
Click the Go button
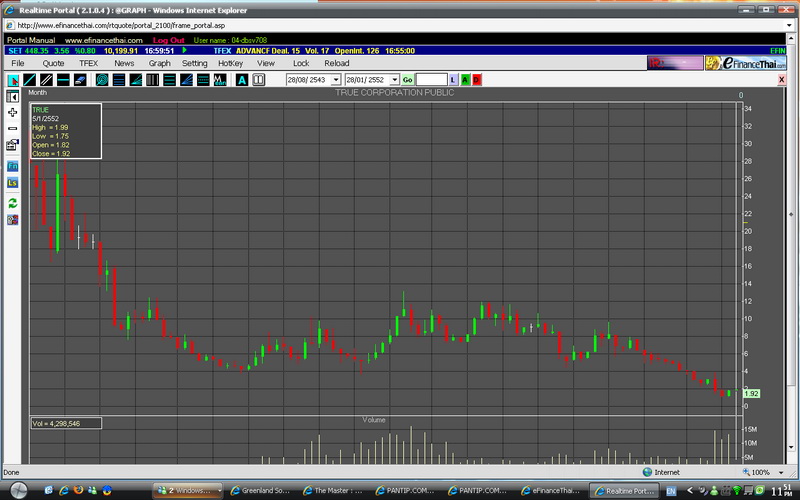[x=407, y=80]
